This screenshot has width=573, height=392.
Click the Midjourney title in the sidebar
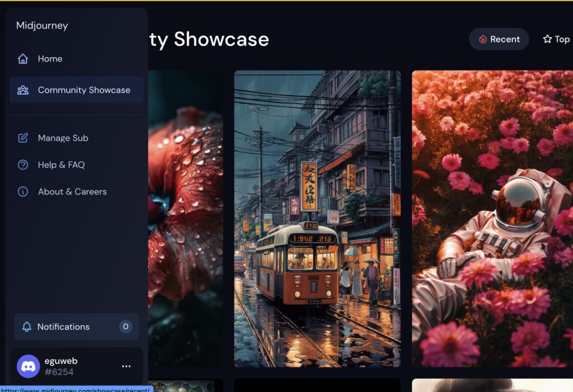[42, 26]
